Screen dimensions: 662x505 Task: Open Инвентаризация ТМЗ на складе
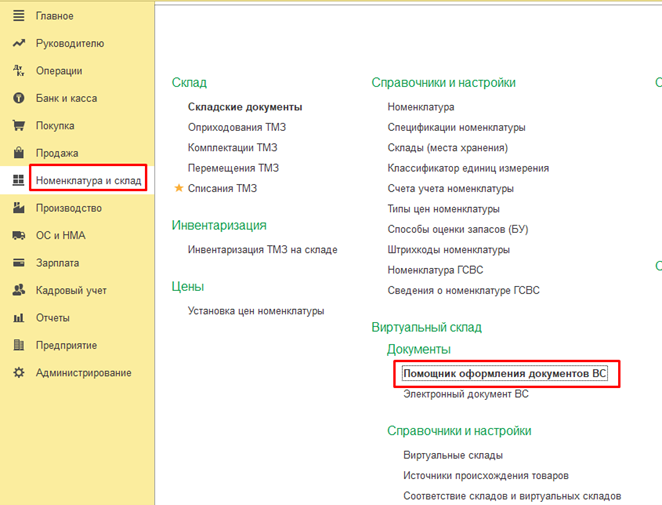tap(262, 250)
